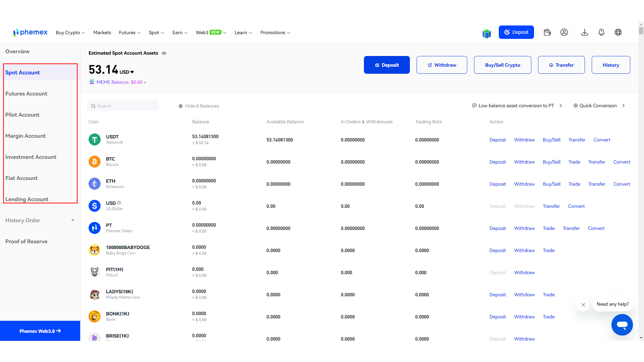Open the user profile icon

coord(564,32)
